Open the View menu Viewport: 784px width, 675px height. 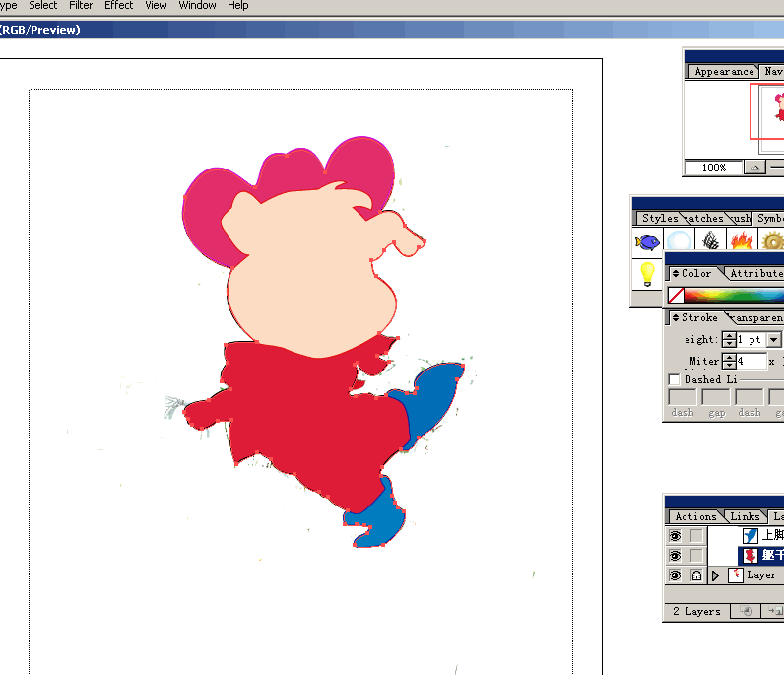pyautogui.click(x=156, y=6)
